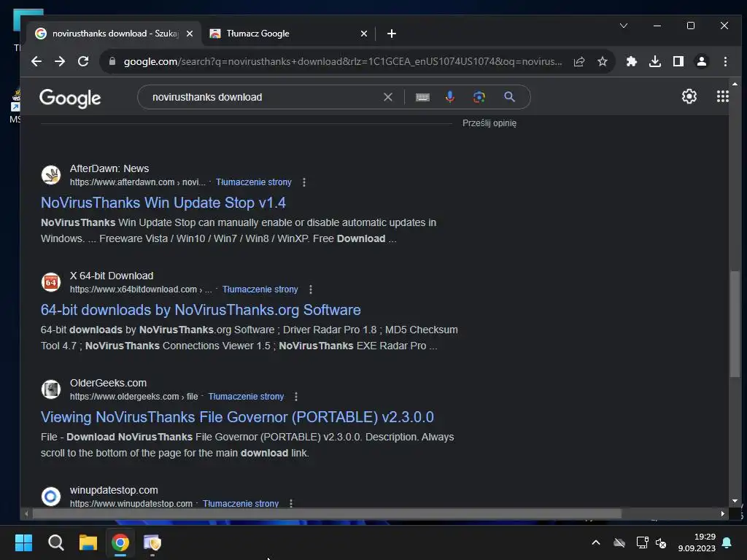Click OlderGeeks.com favicon
Viewport: 747px width, 560px height.
click(x=51, y=389)
